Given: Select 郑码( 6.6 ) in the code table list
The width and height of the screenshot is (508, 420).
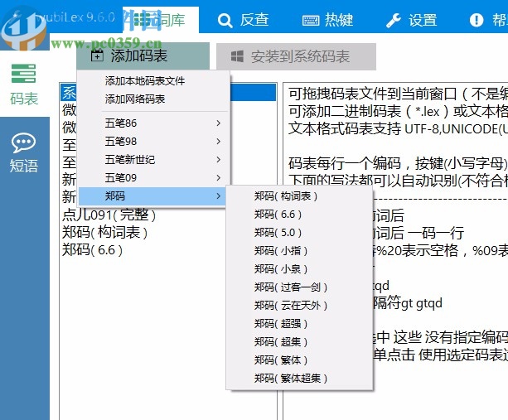Looking at the screenshot, I should (x=92, y=249).
